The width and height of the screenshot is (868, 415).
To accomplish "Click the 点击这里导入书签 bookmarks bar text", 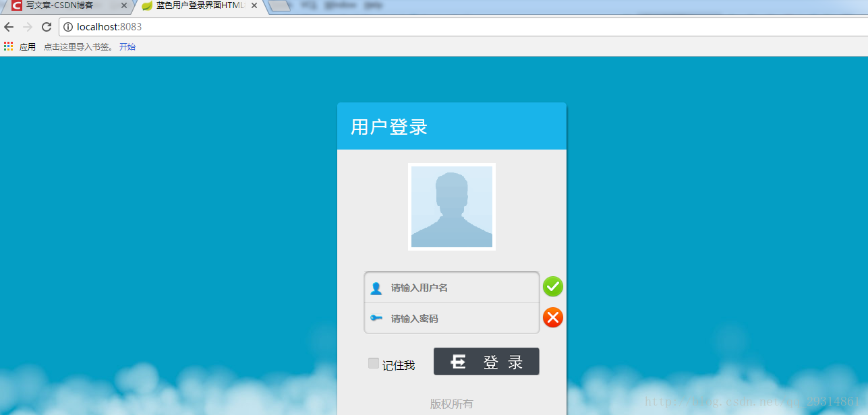I will (x=79, y=46).
